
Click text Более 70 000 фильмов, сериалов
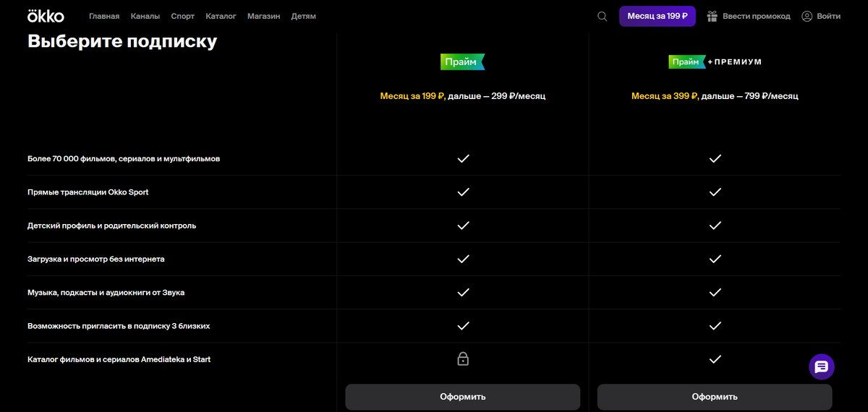pyautogui.click(x=124, y=158)
